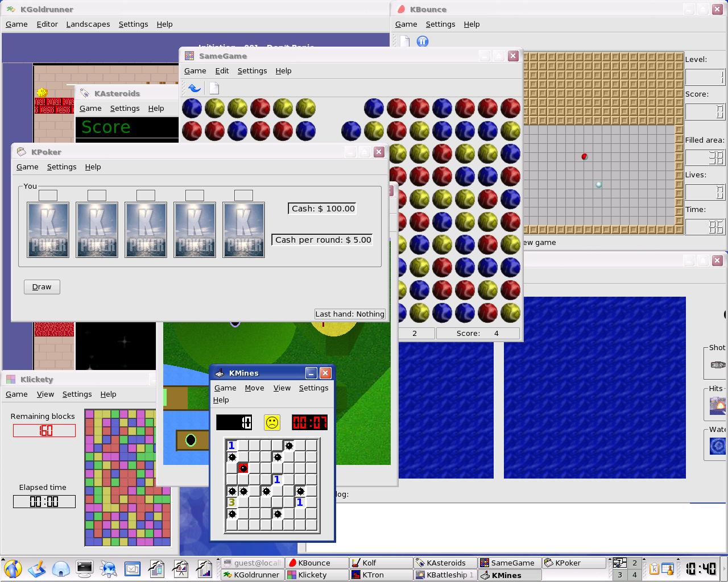Screen dimensions: 728x582
Task: Open the Editor menu in KGoldrunner
Action: (47, 24)
